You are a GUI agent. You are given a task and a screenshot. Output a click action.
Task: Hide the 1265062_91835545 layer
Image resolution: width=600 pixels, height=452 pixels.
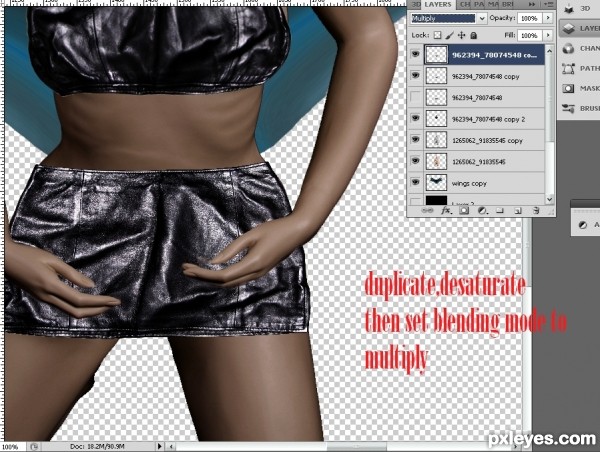click(x=416, y=161)
